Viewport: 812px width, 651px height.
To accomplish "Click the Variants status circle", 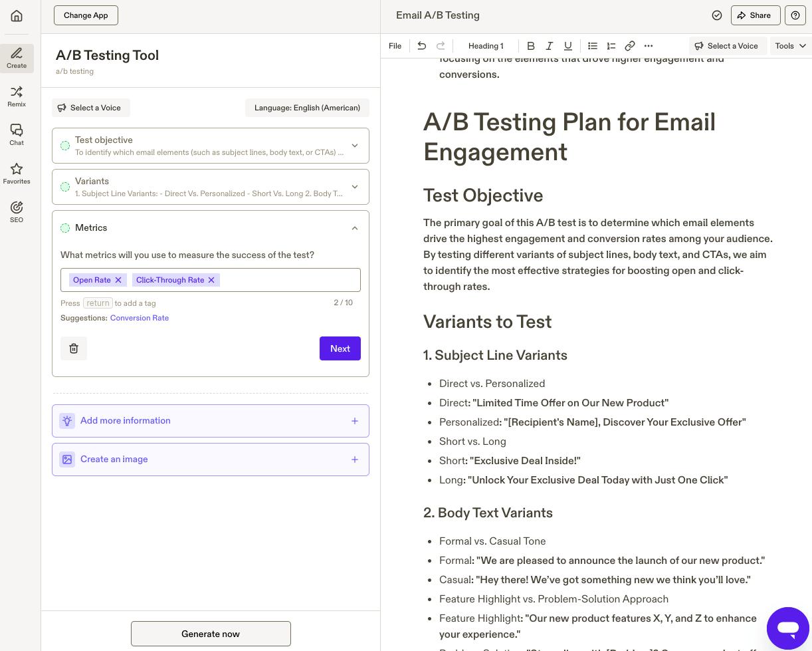I will (x=65, y=187).
